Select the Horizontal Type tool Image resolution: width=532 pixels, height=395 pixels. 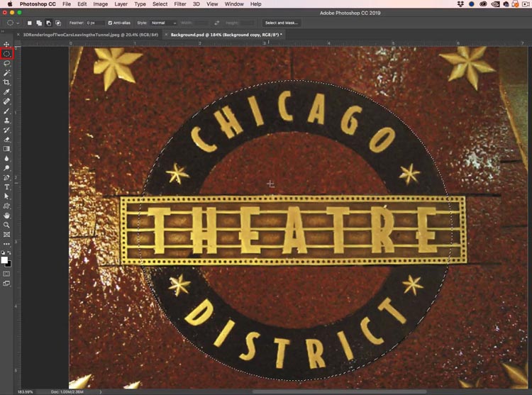[7, 187]
